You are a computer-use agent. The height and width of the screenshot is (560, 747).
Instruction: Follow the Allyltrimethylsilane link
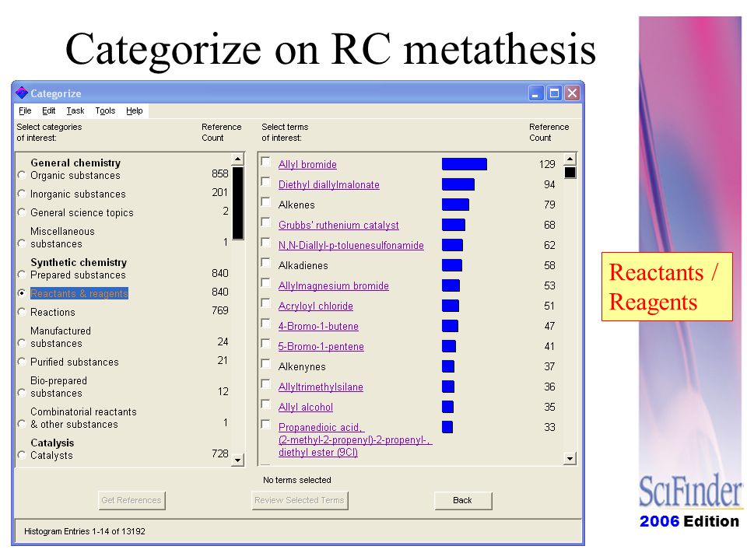pyautogui.click(x=321, y=387)
